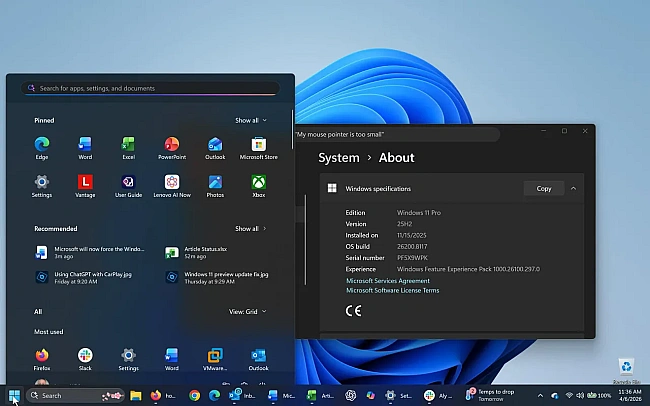This screenshot has height=406, width=650.
Task: Open Photos from pinned apps
Action: [x=215, y=184]
